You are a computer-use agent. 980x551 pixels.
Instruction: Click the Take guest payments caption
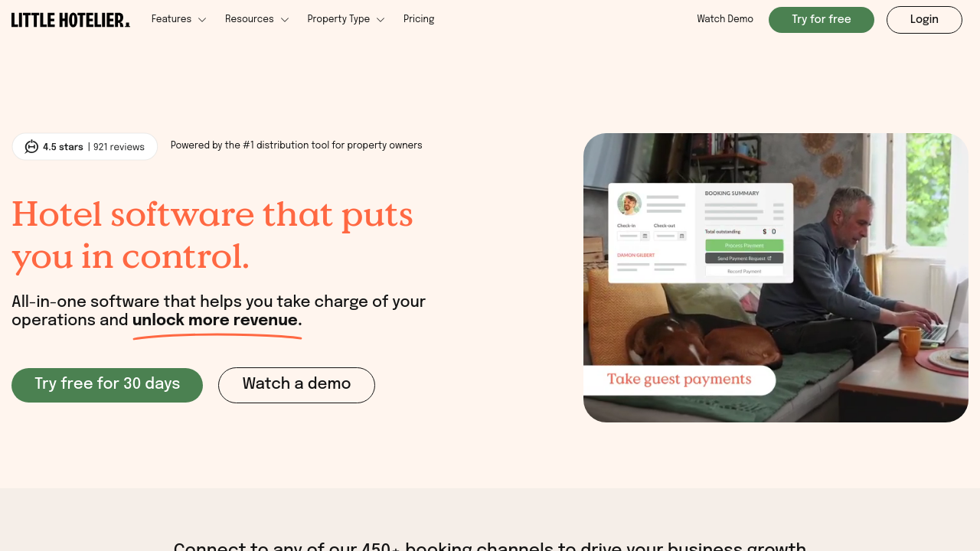(x=679, y=380)
